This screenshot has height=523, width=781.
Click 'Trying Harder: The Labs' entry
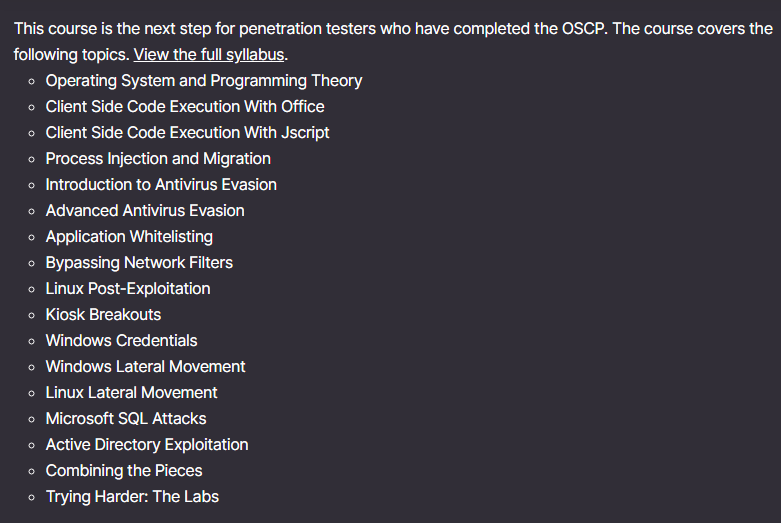click(x=132, y=497)
